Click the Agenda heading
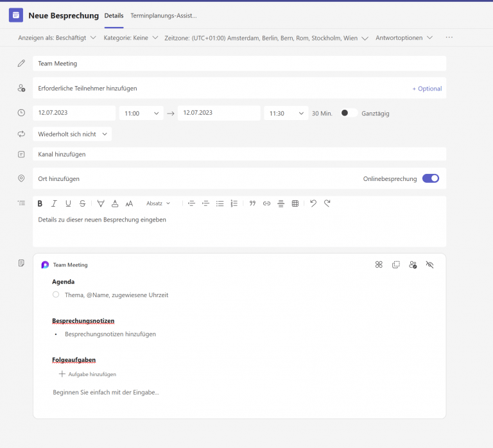 (63, 282)
